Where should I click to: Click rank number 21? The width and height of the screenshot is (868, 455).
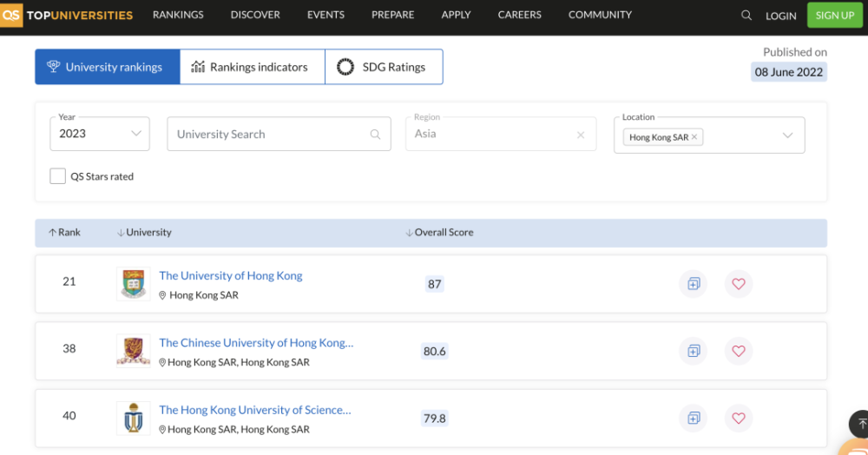69,281
